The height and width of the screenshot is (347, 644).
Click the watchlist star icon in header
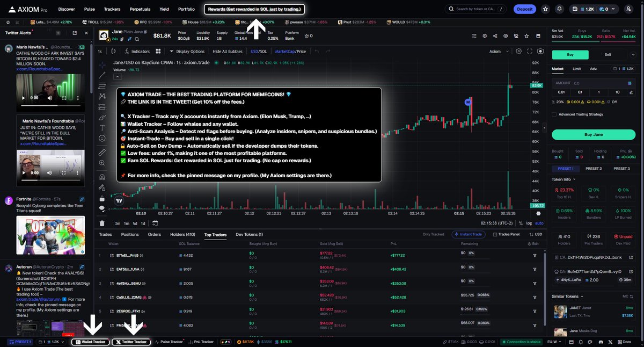click(546, 9)
